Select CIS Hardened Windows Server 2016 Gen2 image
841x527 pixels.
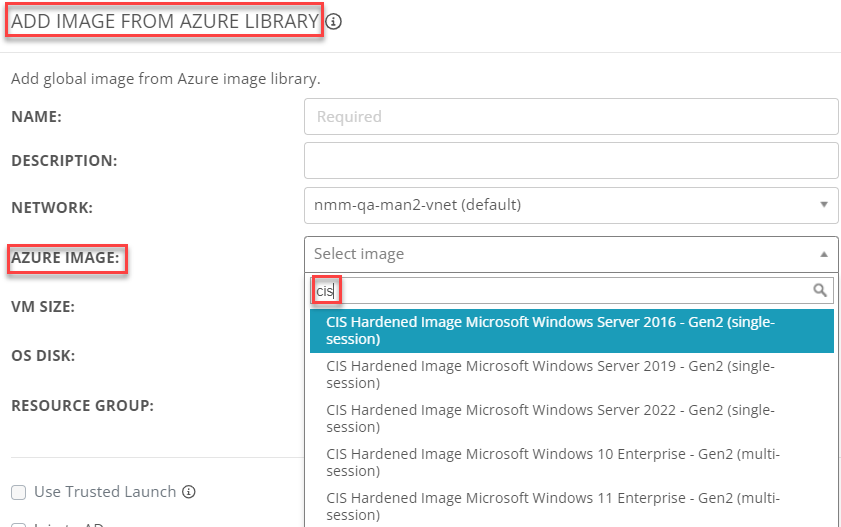tap(572, 330)
